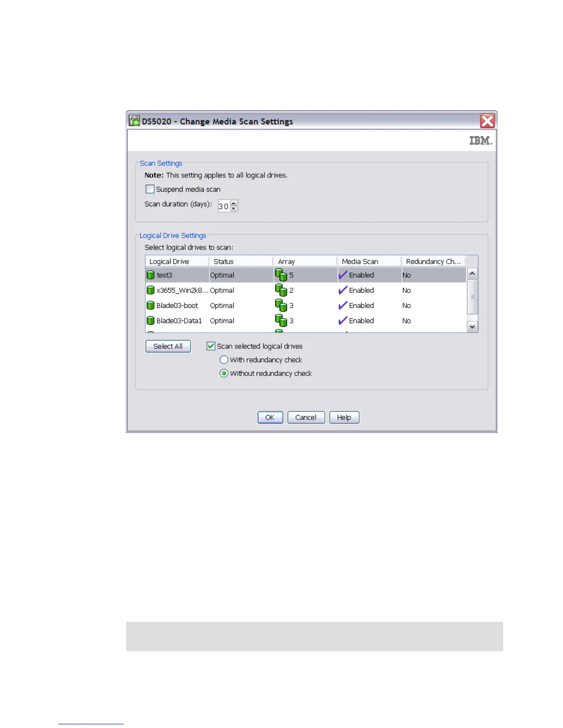Sort by Media Scan column header

369,261
